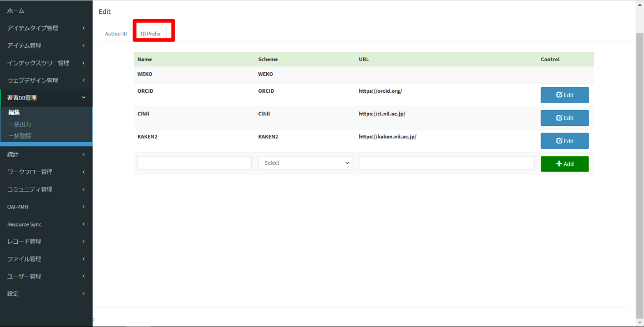Expand the 統計 sidebar menu
This screenshot has width=644, height=327.
pyautogui.click(x=46, y=154)
